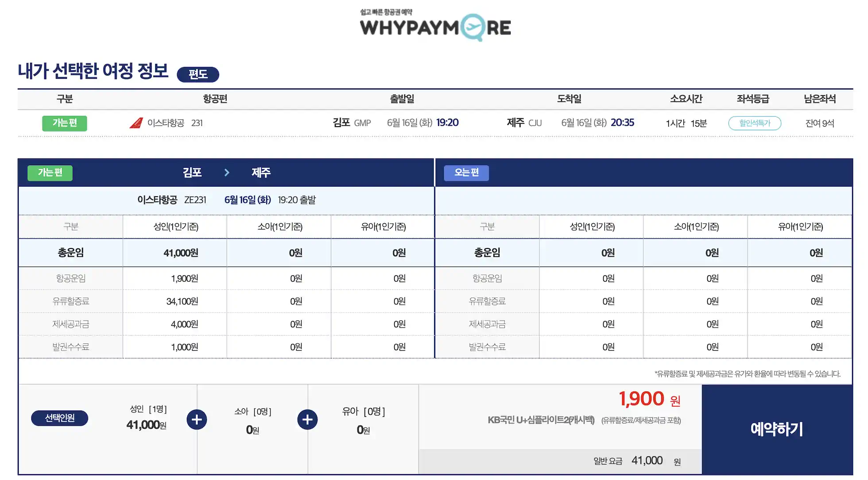This screenshot has width=868, height=480.
Task: Click the 할인석특가 seat class badge
Action: [x=755, y=123]
